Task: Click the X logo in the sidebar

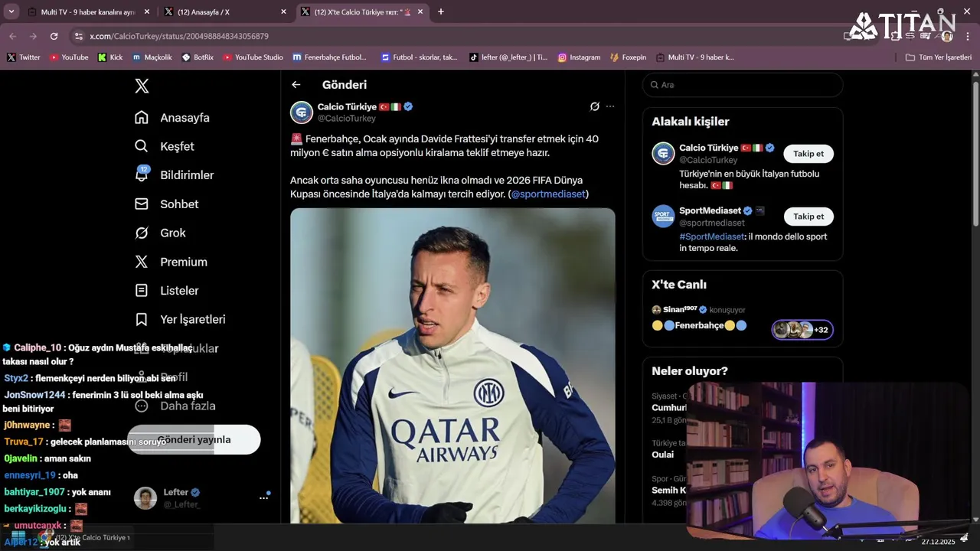Action: click(142, 86)
